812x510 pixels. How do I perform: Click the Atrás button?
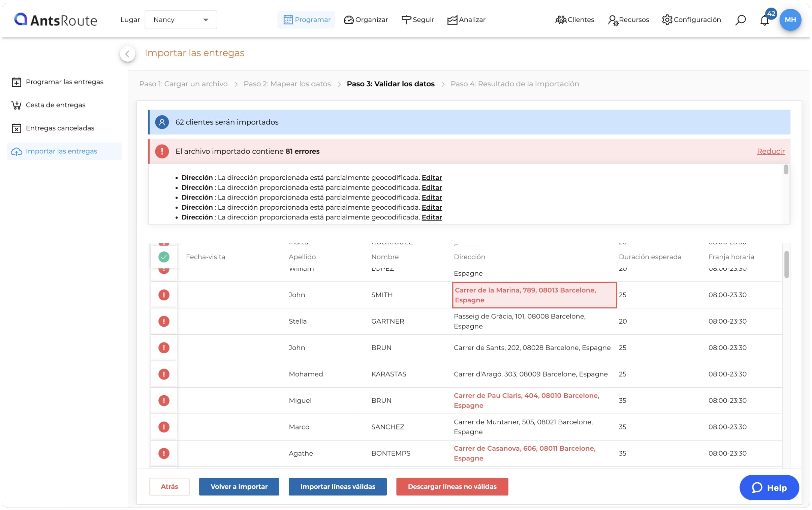pyautogui.click(x=169, y=487)
